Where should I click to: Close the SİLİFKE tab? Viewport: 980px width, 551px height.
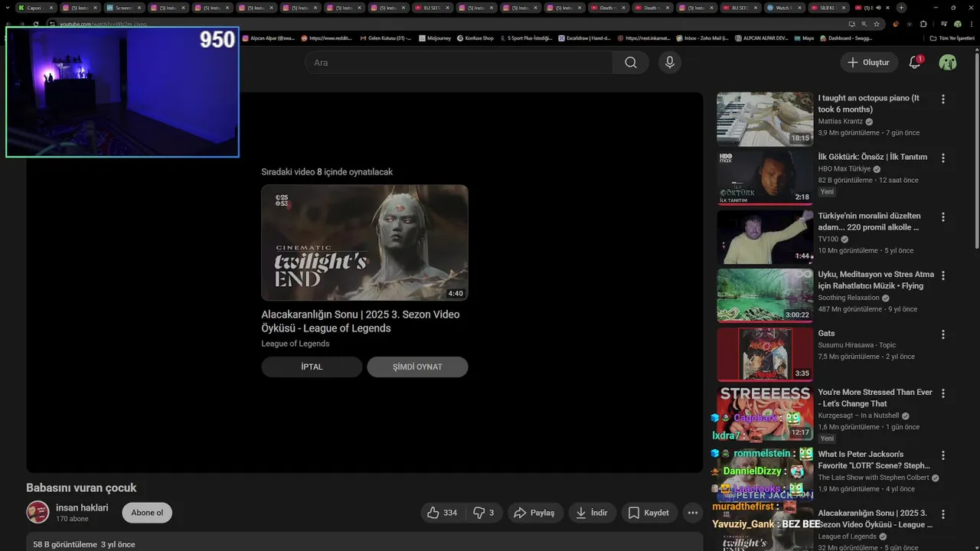click(844, 8)
